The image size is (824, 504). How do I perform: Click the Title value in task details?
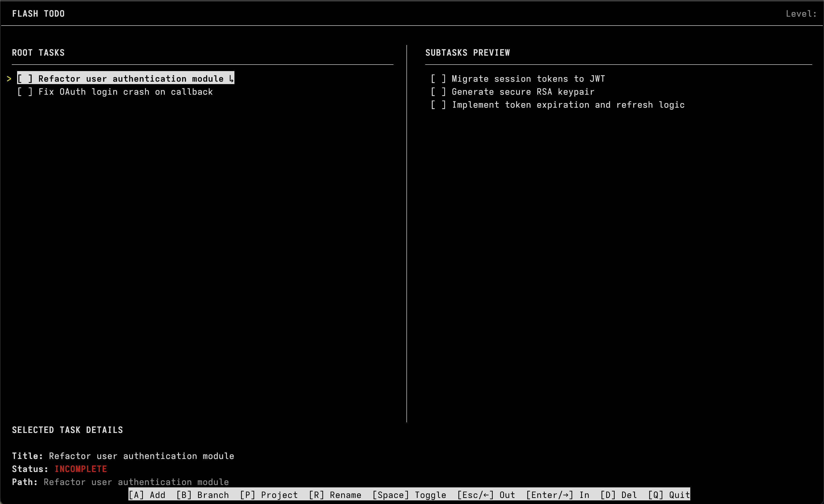(141, 456)
